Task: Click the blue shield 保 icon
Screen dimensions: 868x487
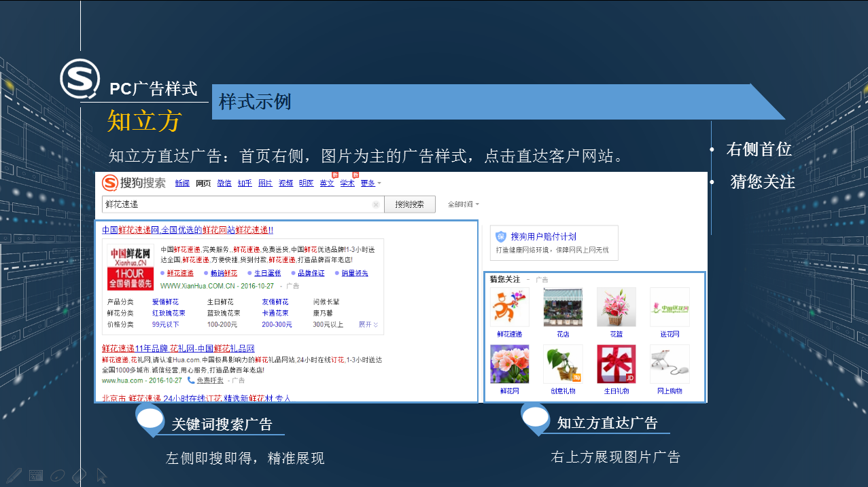Action: pyautogui.click(x=501, y=236)
